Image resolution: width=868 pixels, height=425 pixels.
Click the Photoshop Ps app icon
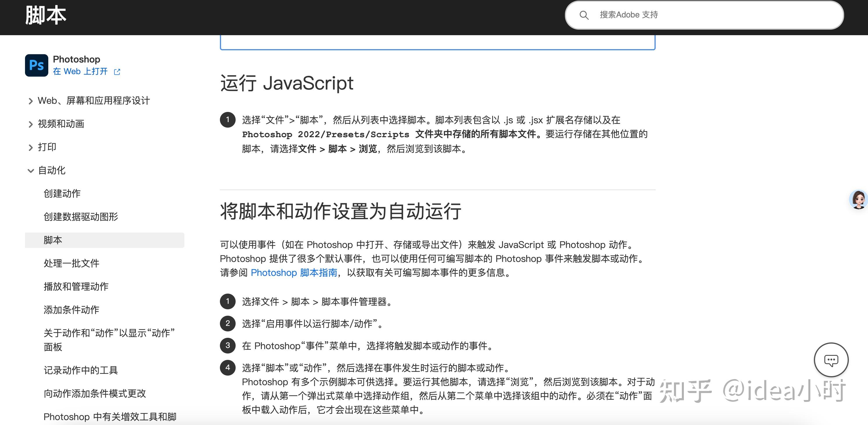(36, 65)
